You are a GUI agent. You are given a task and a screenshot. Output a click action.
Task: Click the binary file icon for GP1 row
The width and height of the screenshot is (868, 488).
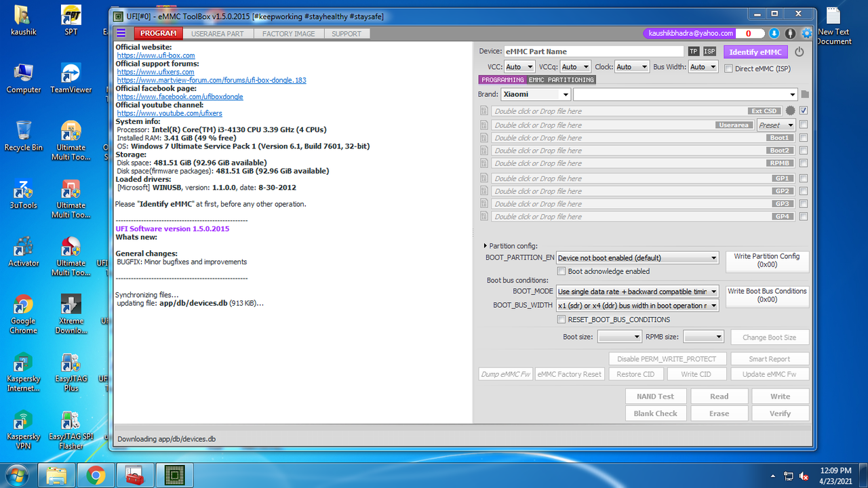click(x=484, y=179)
